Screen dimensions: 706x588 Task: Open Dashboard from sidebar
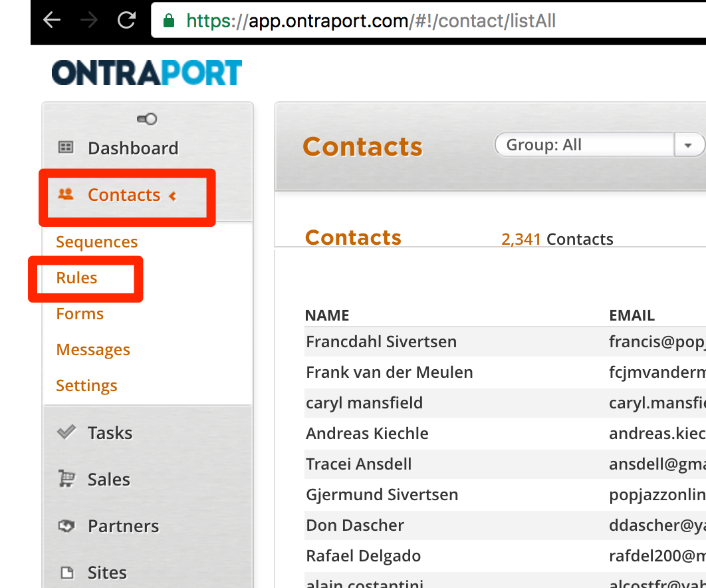pos(133,148)
